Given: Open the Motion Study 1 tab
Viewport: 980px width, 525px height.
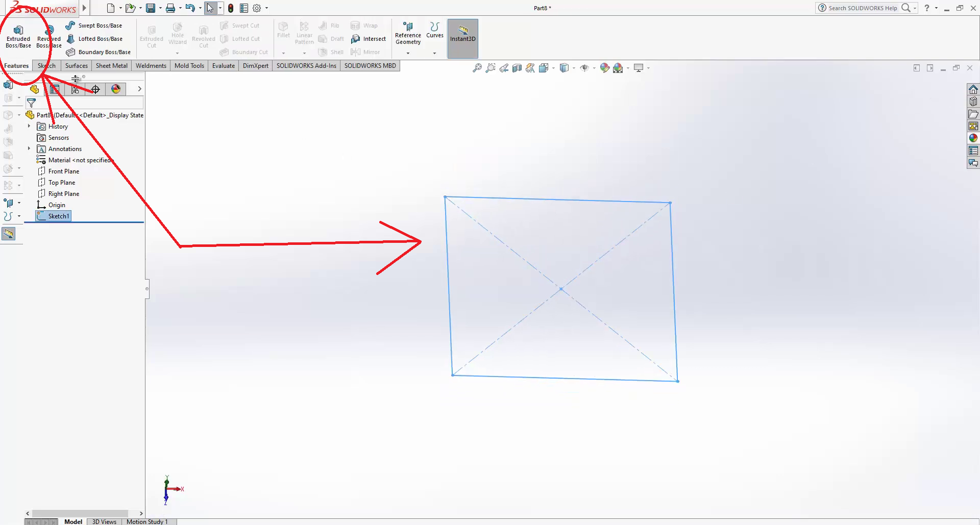Looking at the screenshot, I should pos(147,521).
